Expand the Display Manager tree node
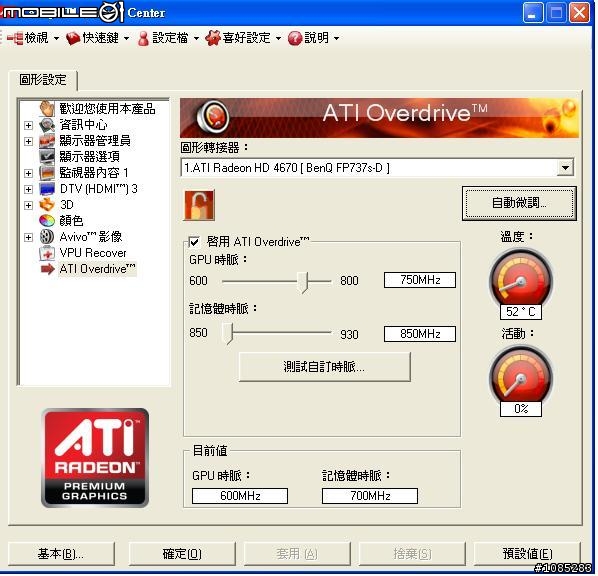This screenshot has width=598, height=576. 28,142
